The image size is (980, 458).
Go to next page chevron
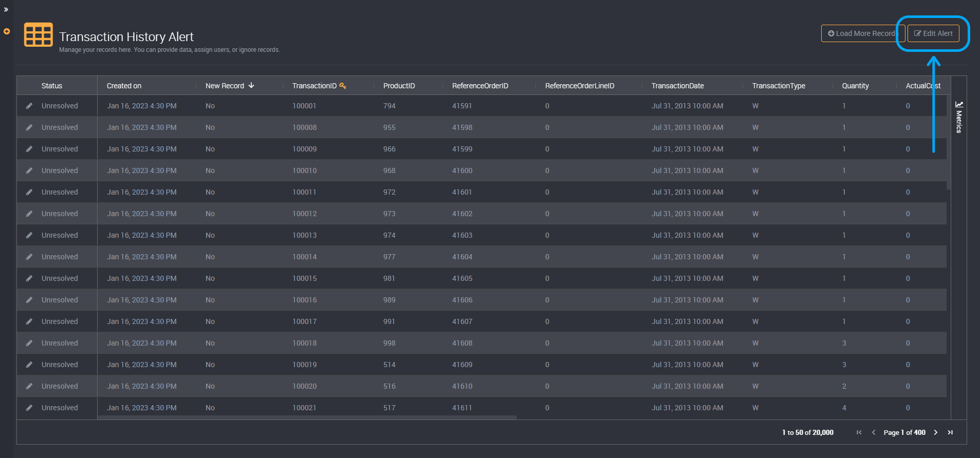[936, 432]
